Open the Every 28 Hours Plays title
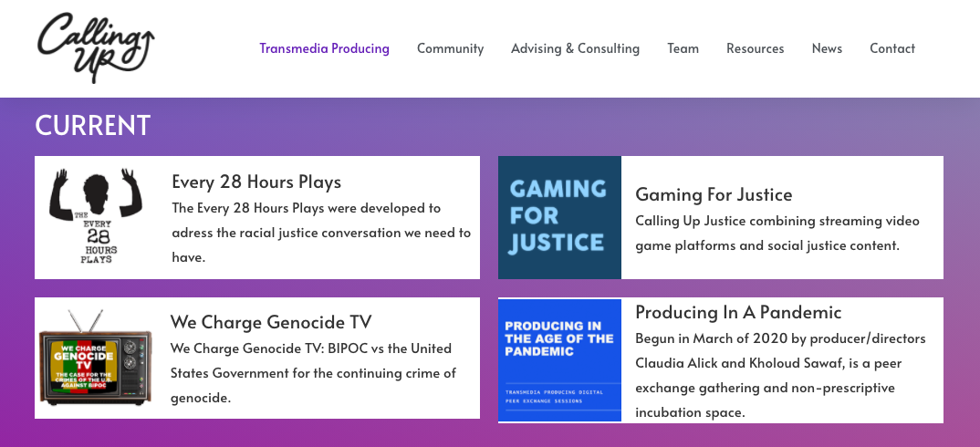This screenshot has width=980, height=447. click(x=256, y=182)
